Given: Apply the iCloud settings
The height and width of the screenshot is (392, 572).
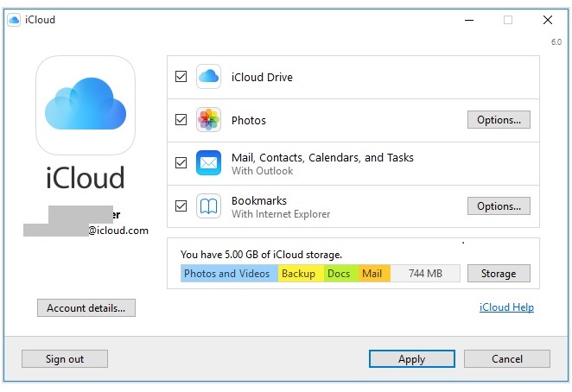Looking at the screenshot, I should (x=412, y=359).
